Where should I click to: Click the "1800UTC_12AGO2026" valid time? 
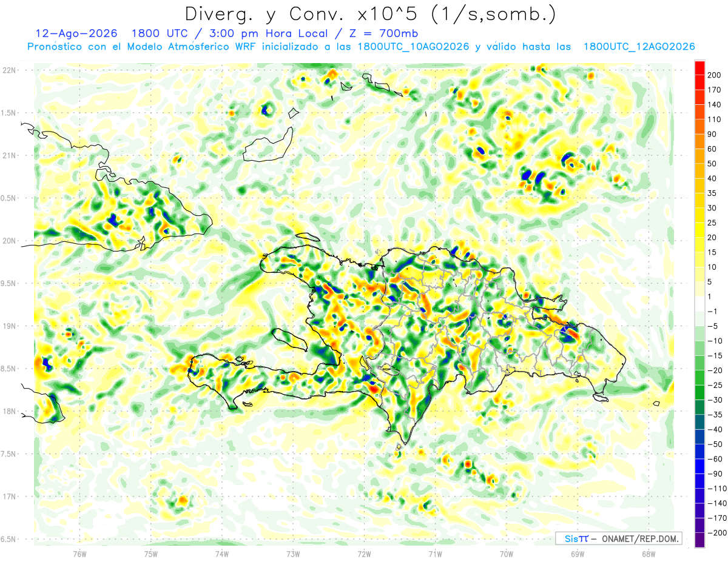pyautogui.click(x=639, y=47)
